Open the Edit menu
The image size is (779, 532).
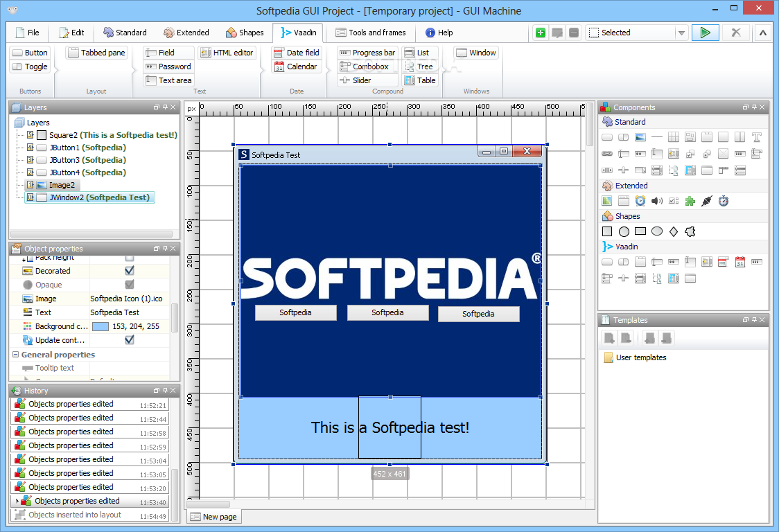click(x=71, y=33)
